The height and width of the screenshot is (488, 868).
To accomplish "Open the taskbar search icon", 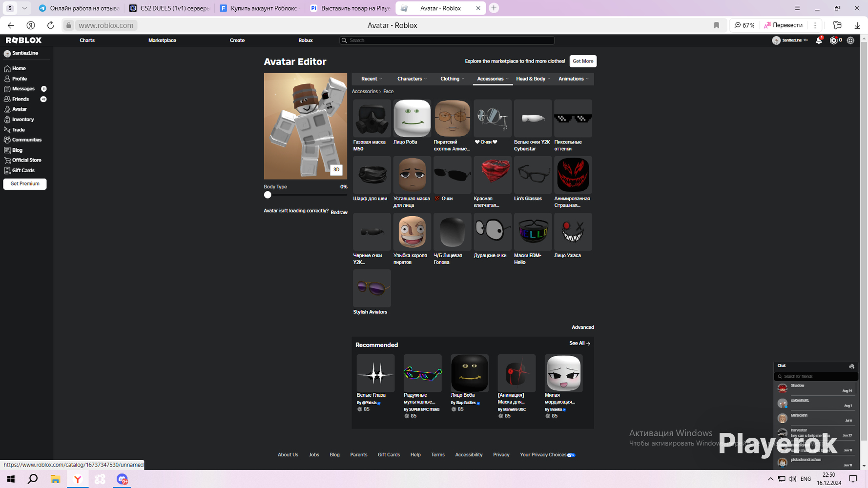I will [33, 479].
